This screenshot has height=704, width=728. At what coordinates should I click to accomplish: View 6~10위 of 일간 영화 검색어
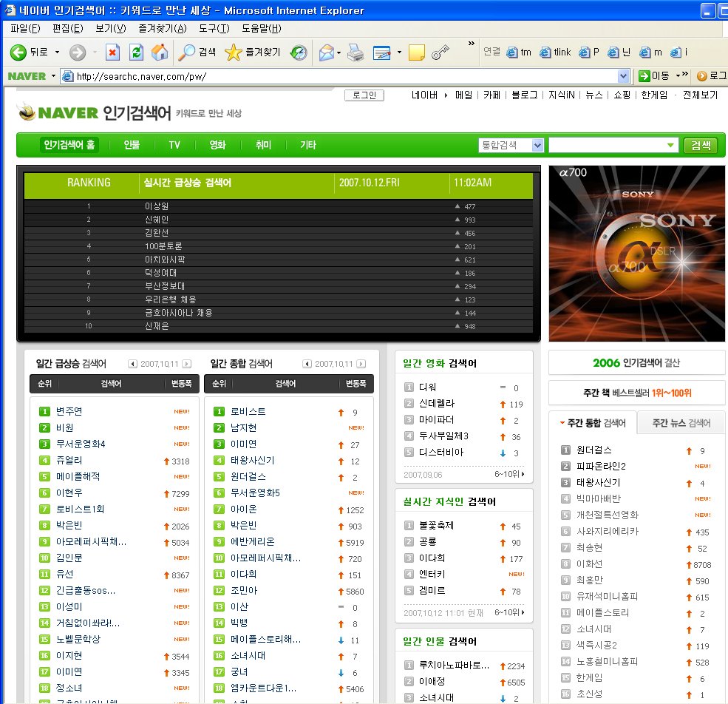point(509,474)
